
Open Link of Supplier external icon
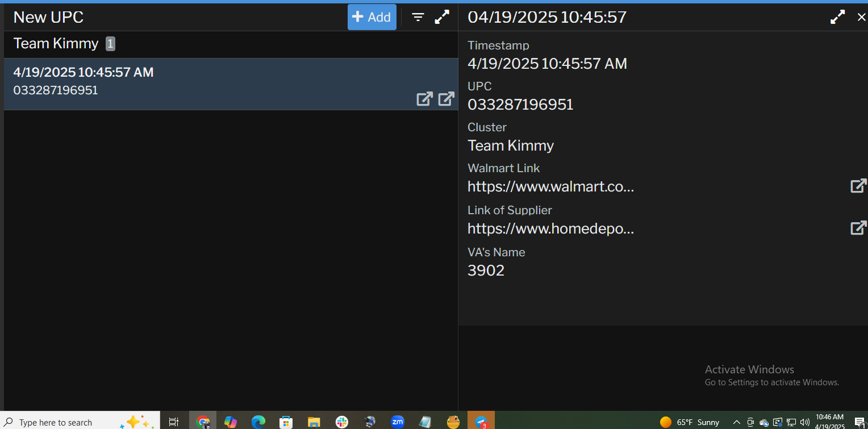(858, 228)
